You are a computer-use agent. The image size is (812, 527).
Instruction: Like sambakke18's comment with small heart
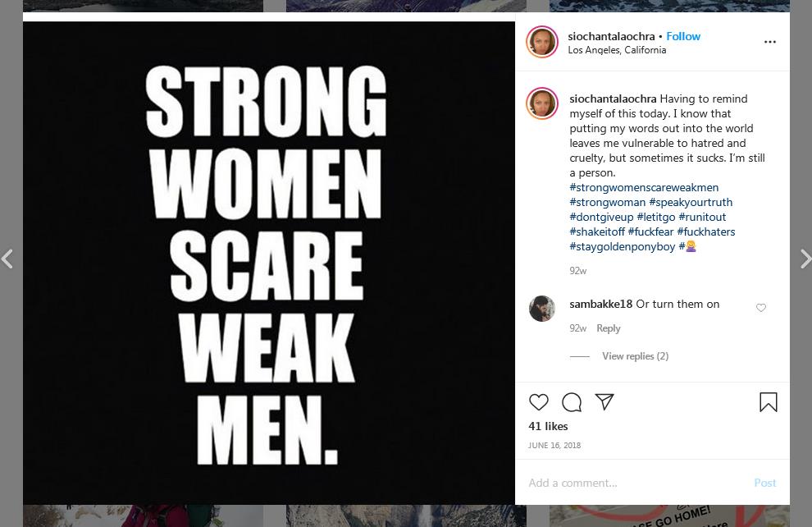pyautogui.click(x=760, y=308)
